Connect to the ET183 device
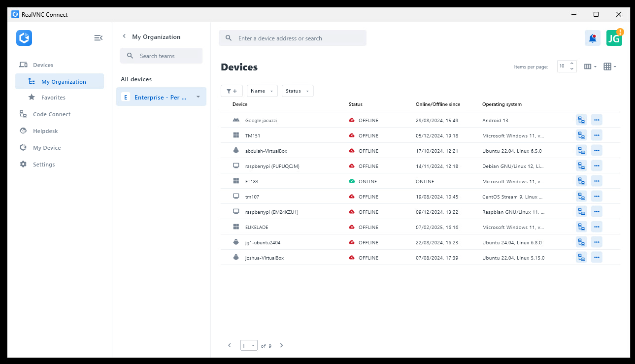Screen dimensions: 635x364 (581, 181)
